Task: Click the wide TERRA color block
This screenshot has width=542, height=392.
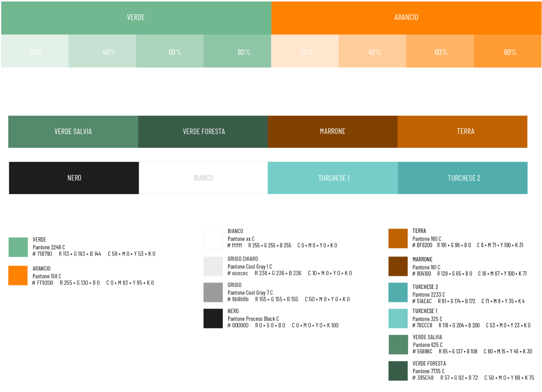Action: tap(462, 132)
